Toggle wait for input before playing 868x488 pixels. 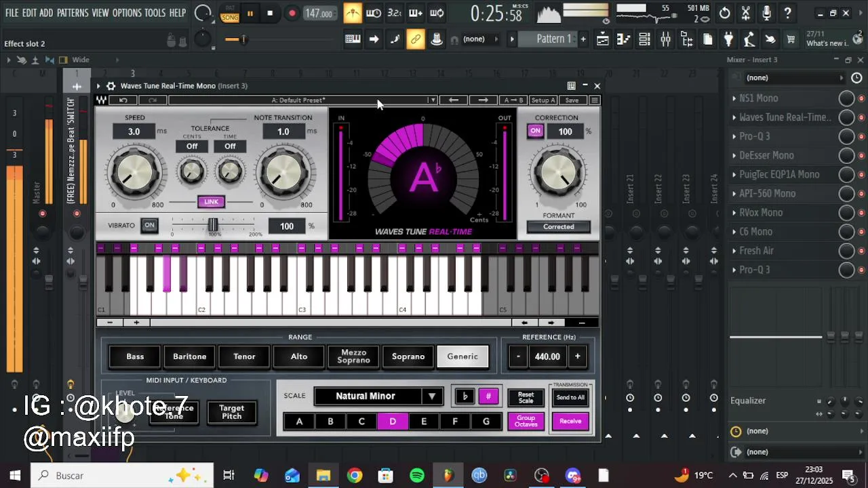[x=373, y=13]
